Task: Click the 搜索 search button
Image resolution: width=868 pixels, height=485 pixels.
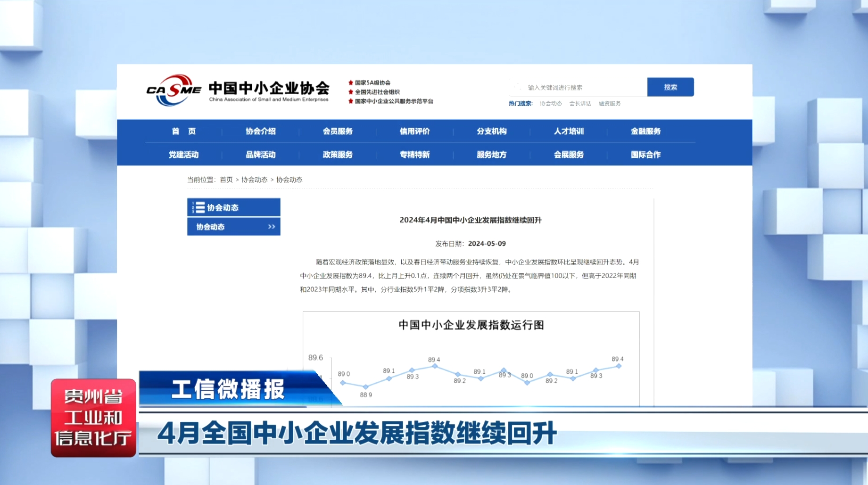Action: click(670, 87)
